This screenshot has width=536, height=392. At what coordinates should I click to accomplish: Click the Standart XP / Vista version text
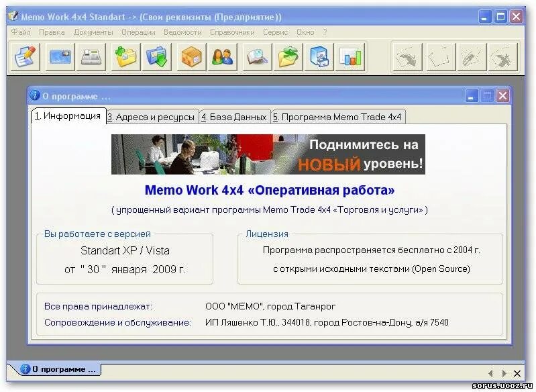pos(125,250)
